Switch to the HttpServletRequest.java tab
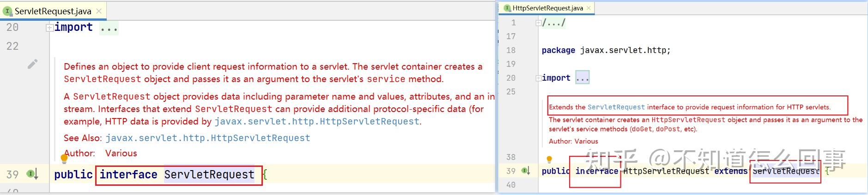This screenshot has width=868, height=195. [547, 8]
